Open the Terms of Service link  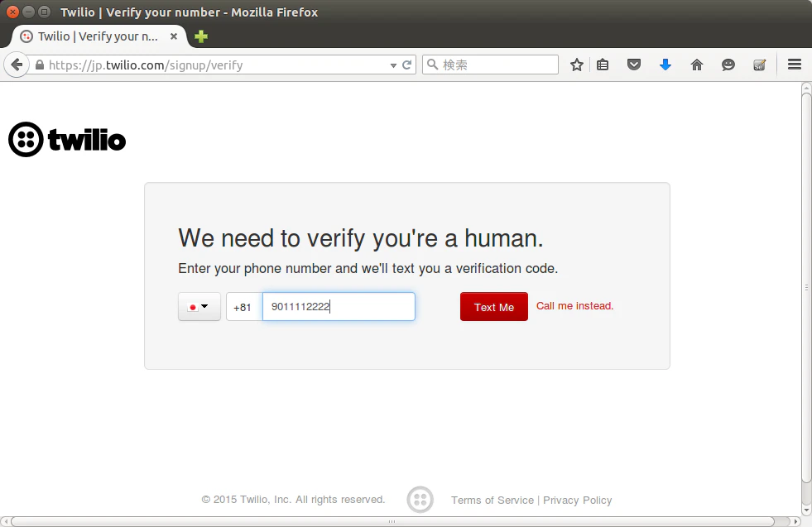pyautogui.click(x=492, y=500)
